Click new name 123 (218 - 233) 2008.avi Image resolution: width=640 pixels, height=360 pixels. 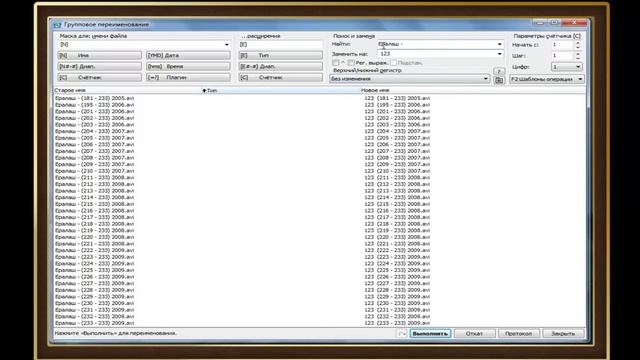[x=397, y=224]
